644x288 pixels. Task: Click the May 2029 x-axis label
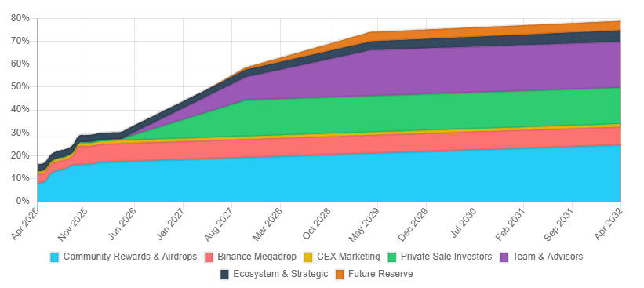click(x=365, y=224)
